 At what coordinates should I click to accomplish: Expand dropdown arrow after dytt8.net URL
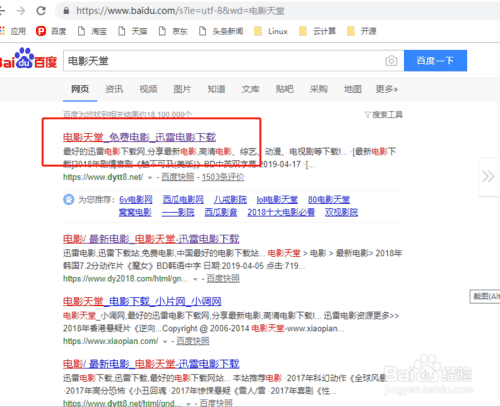point(150,178)
